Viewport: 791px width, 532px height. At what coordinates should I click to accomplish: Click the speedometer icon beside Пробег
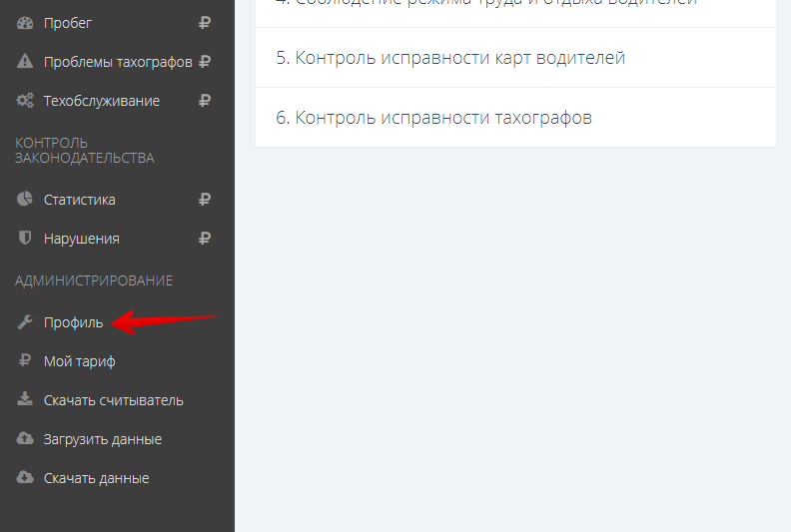25,23
